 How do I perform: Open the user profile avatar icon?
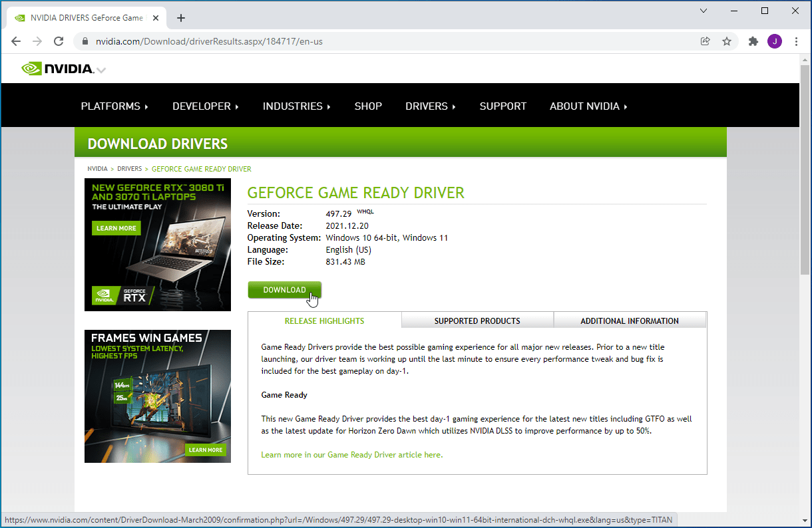(x=775, y=41)
